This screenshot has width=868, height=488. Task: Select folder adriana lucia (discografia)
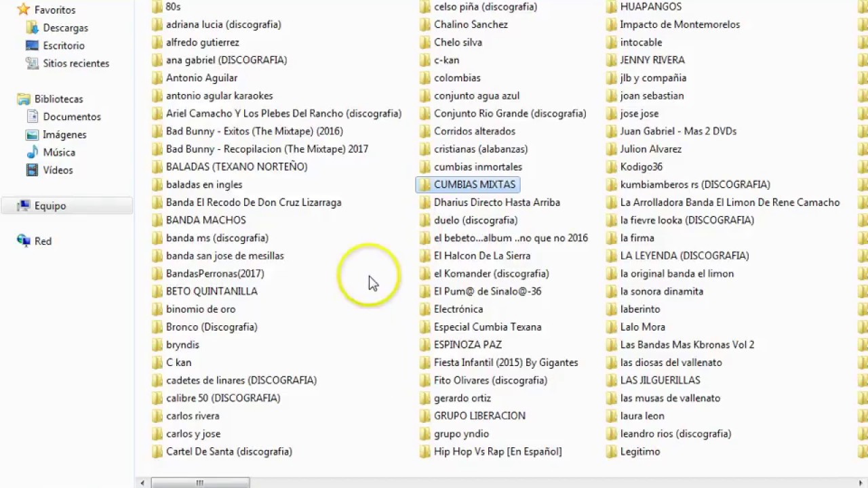pyautogui.click(x=224, y=24)
